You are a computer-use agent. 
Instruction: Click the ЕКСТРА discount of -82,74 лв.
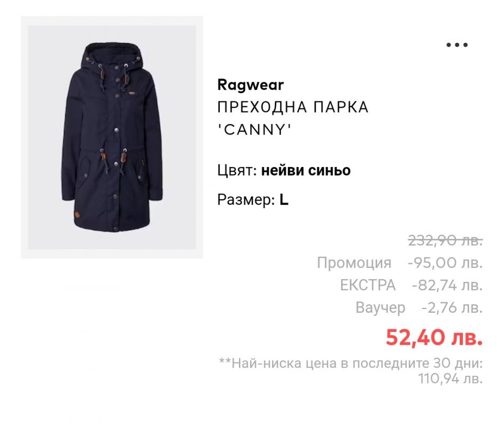[x=447, y=286]
